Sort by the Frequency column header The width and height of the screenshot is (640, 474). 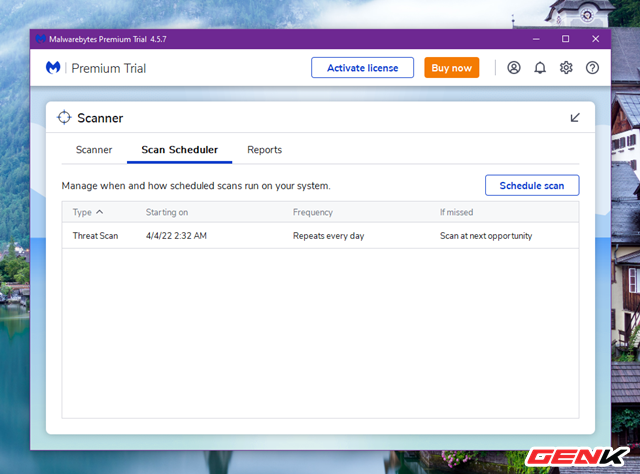[313, 212]
